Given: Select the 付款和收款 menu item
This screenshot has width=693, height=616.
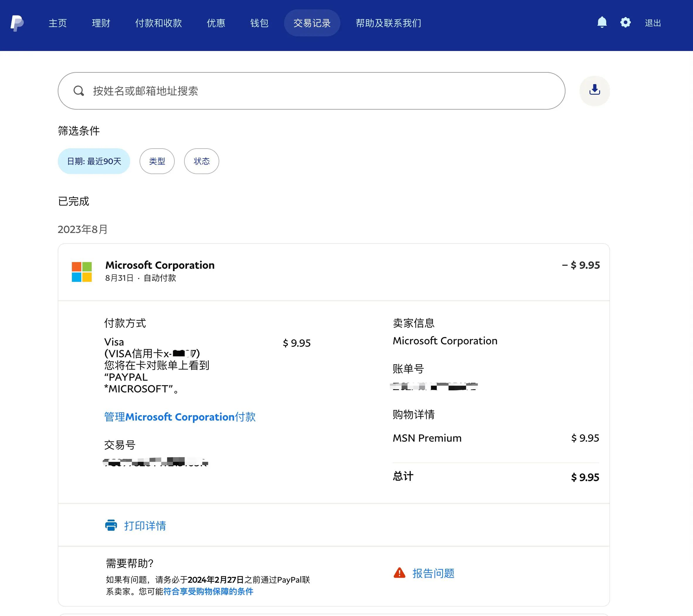Looking at the screenshot, I should (158, 23).
